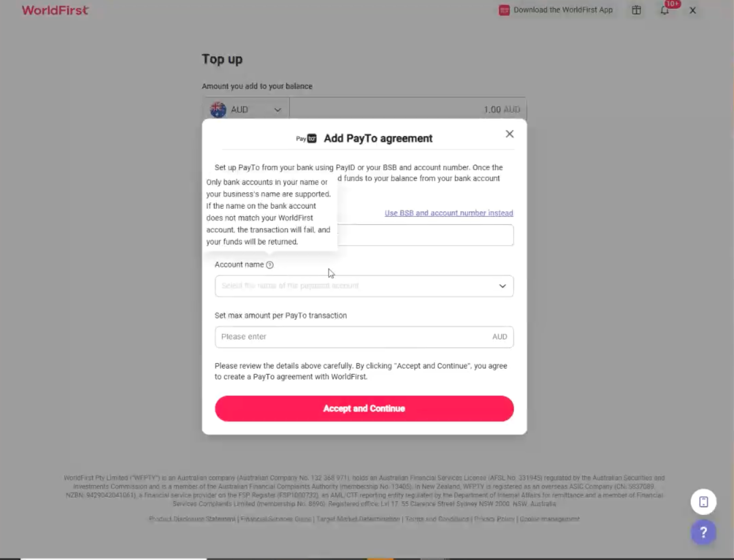Click the Account name help icon
Viewport: 734px width, 560px height.
click(269, 265)
